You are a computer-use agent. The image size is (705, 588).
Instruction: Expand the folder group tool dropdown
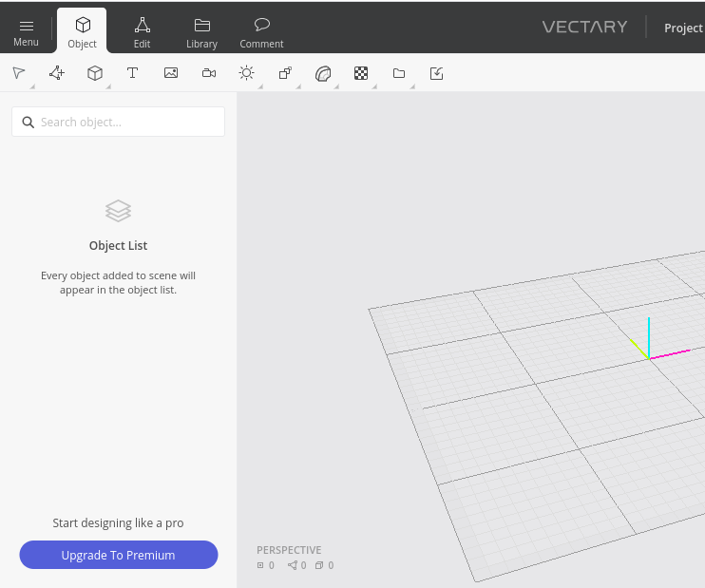pyautogui.click(x=411, y=86)
